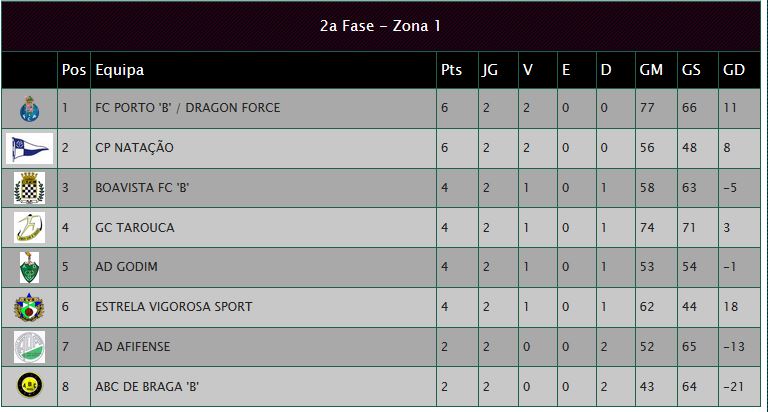Select the Estrela Vigorosa Sport crest
Screen dimensions: 768x412
pyautogui.click(x=29, y=308)
